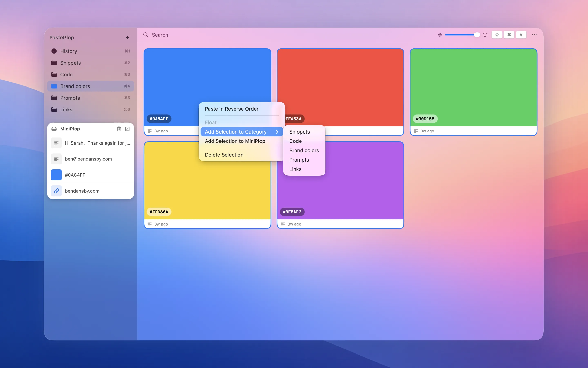Screen dimensions: 588x368
Task: Open the Brand colors category in sidebar
Action: tap(90, 86)
